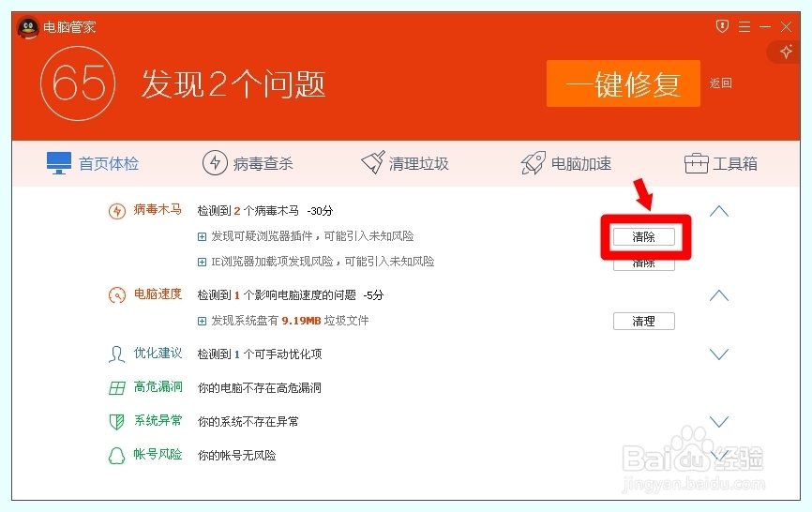
Task: Click the 优化建议 category label
Action: click(158, 354)
